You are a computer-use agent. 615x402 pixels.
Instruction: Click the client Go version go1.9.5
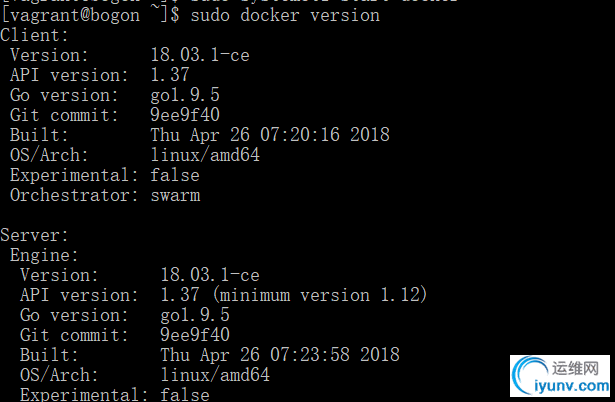coord(185,95)
